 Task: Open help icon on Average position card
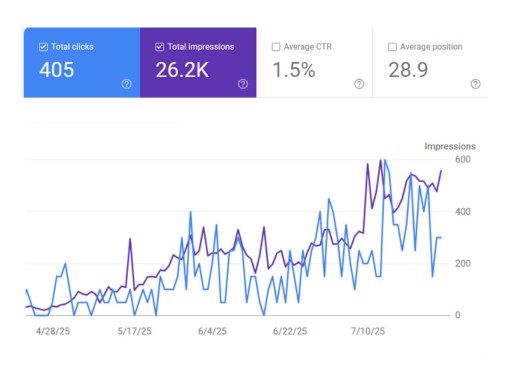[x=475, y=84]
